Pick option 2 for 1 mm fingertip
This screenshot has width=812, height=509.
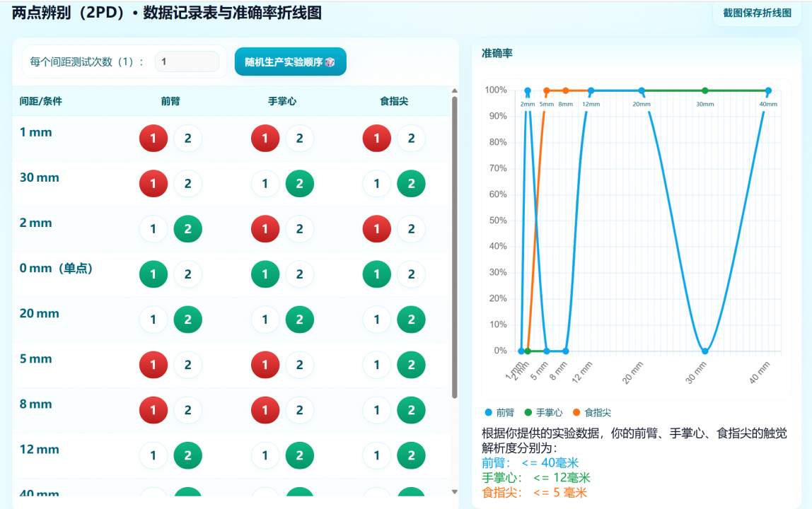(x=411, y=139)
